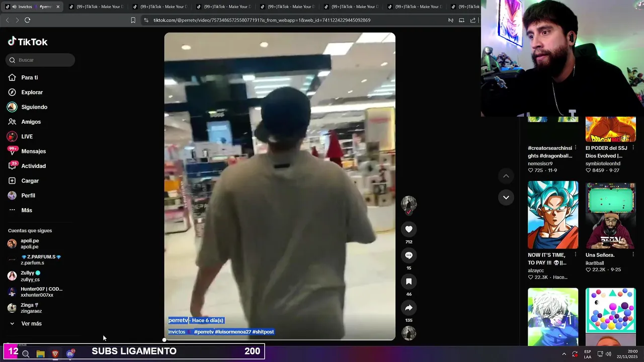The width and height of the screenshot is (644, 362).
Task: Reload the page
Action: pos(28,20)
